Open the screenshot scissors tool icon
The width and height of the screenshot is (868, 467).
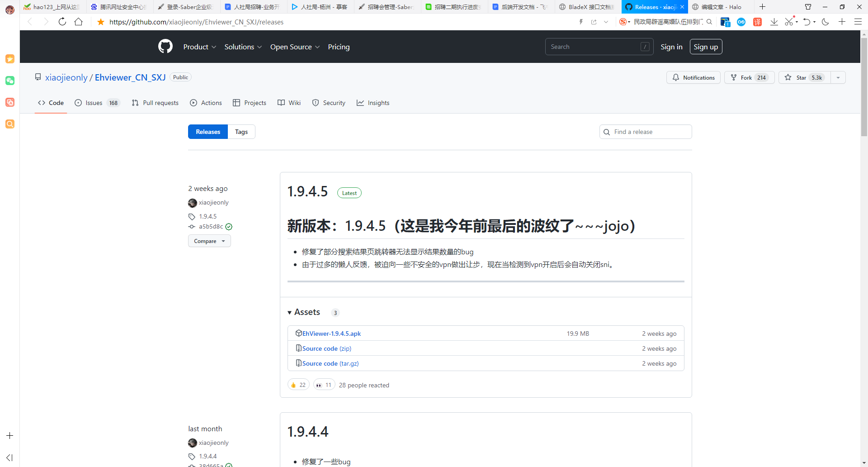coord(789,22)
